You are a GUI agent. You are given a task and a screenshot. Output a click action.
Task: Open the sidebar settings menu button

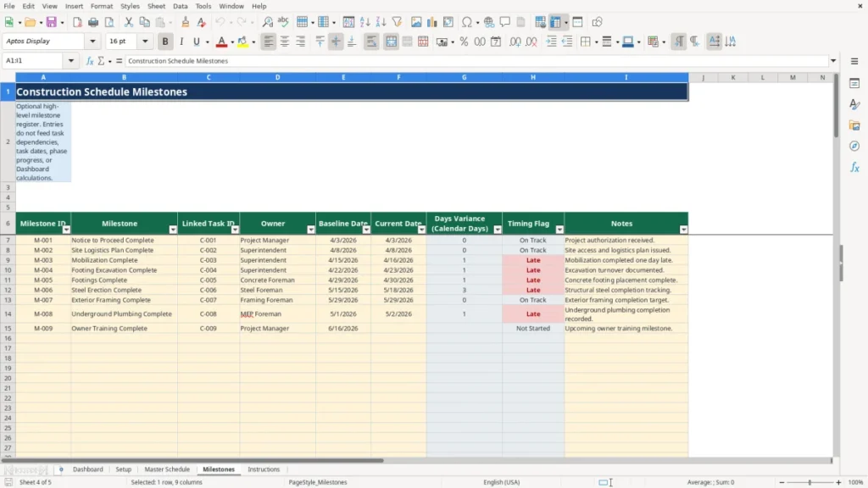coord(854,61)
